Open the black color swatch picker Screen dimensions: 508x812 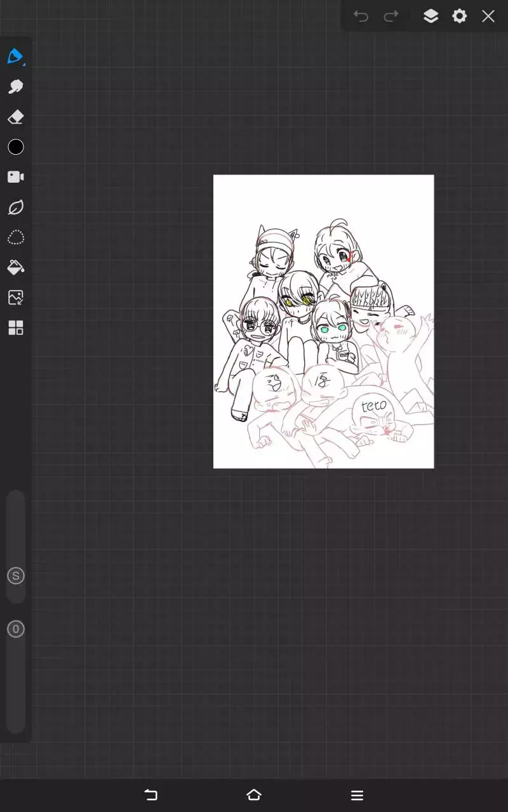pyautogui.click(x=15, y=147)
